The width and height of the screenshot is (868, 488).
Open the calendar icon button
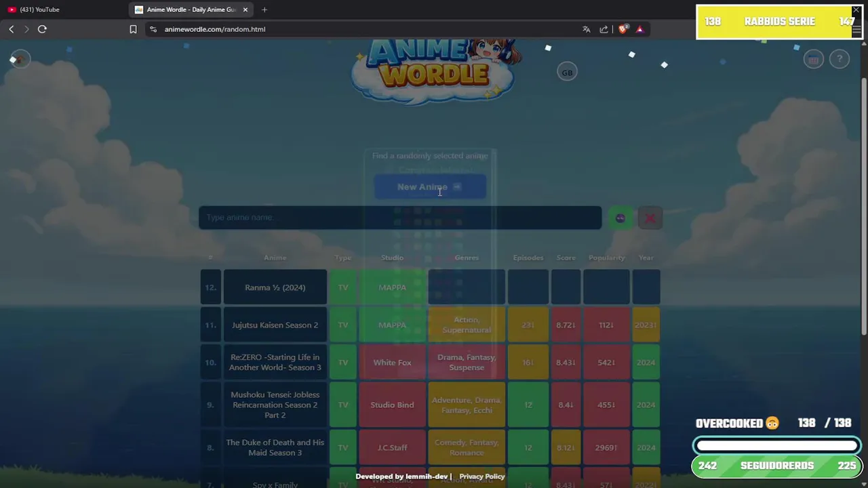tap(813, 60)
